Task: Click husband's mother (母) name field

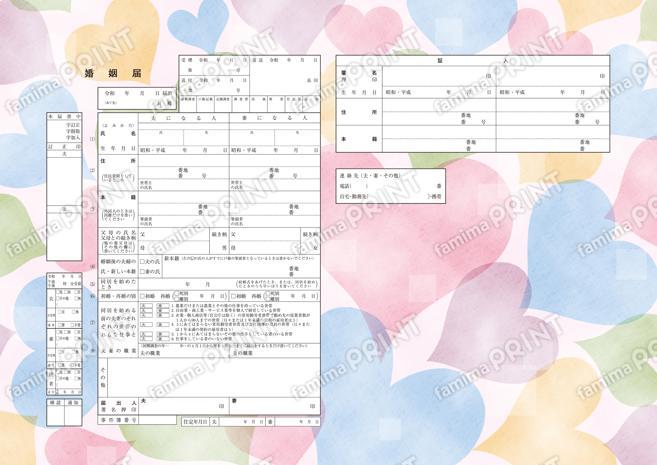Action: coord(173,248)
